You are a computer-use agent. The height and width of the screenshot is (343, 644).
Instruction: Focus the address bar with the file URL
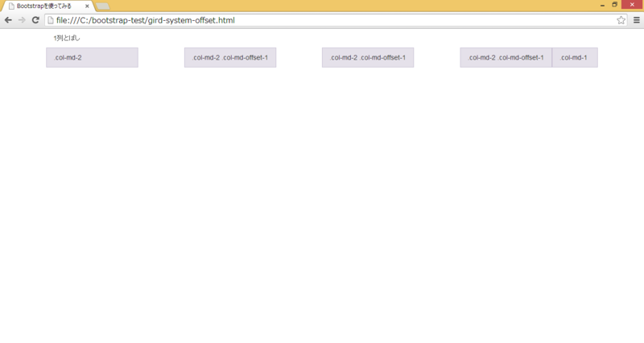(x=336, y=20)
